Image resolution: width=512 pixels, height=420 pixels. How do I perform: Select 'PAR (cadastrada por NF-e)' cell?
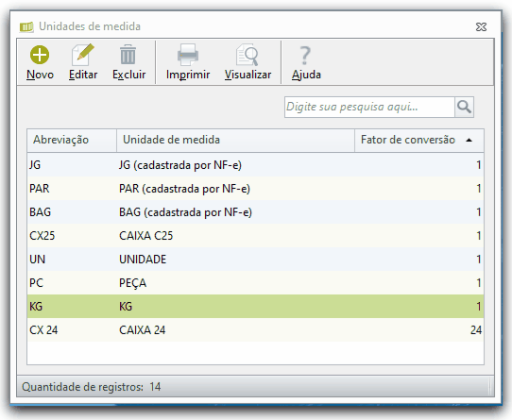(235, 189)
